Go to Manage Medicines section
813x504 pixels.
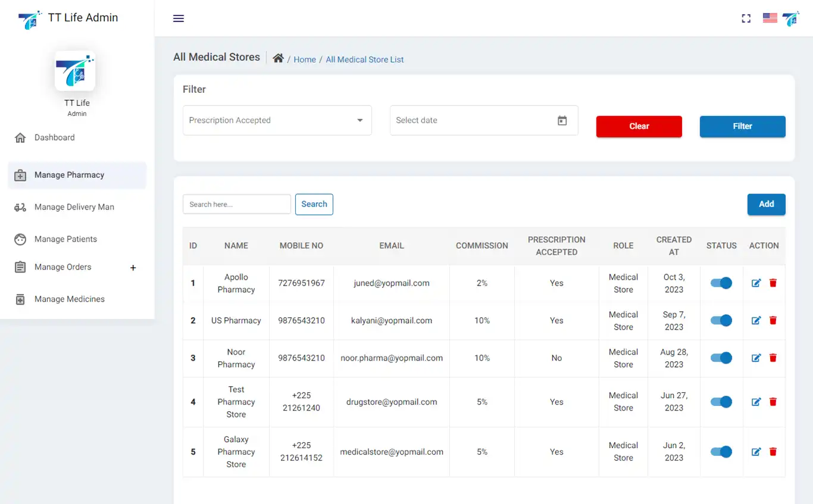coord(69,299)
